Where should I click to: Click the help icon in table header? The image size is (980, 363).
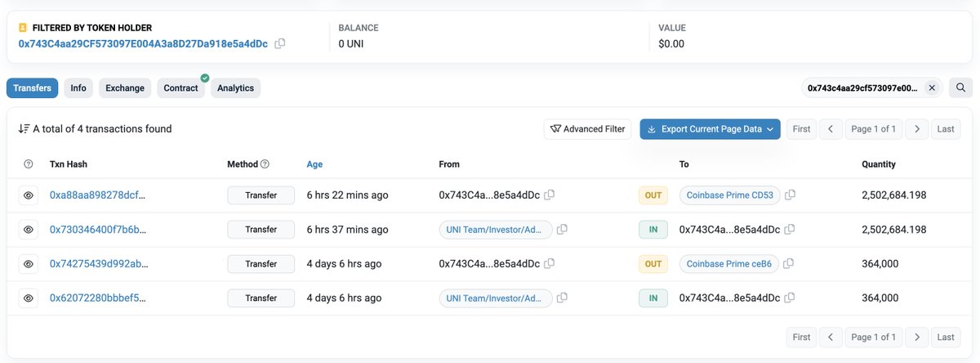click(29, 164)
